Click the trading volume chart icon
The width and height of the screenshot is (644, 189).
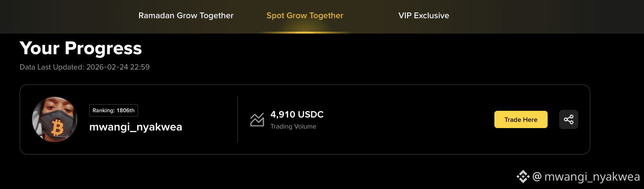[x=257, y=119]
